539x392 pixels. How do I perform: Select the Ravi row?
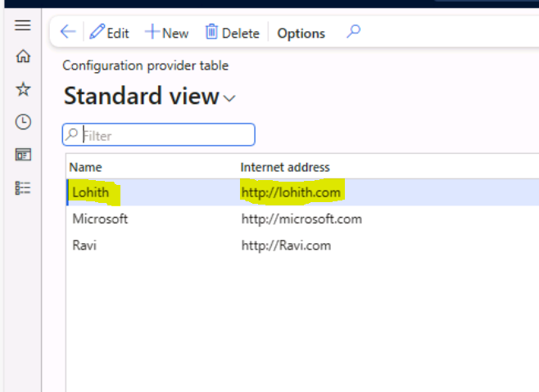click(302, 246)
